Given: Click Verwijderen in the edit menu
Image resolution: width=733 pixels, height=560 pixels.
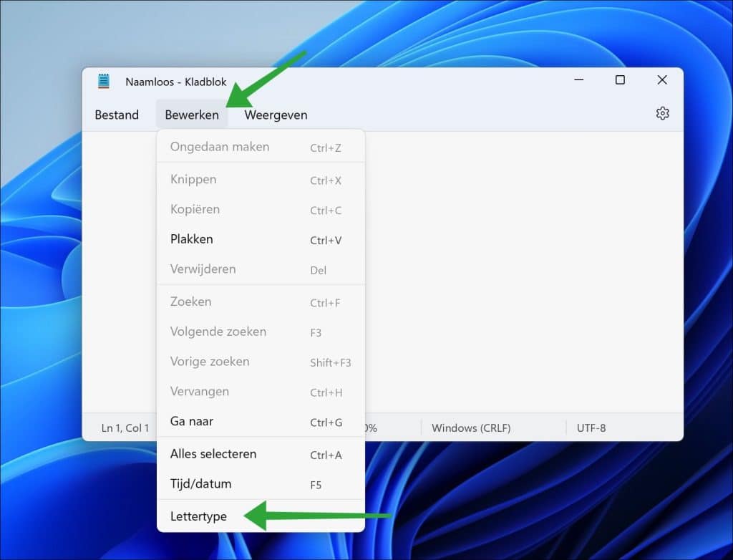Looking at the screenshot, I should [203, 269].
